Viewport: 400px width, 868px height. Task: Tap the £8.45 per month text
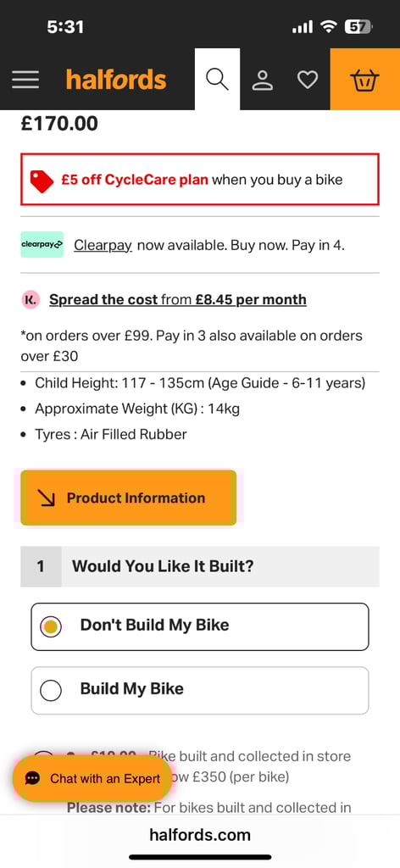pos(251,300)
